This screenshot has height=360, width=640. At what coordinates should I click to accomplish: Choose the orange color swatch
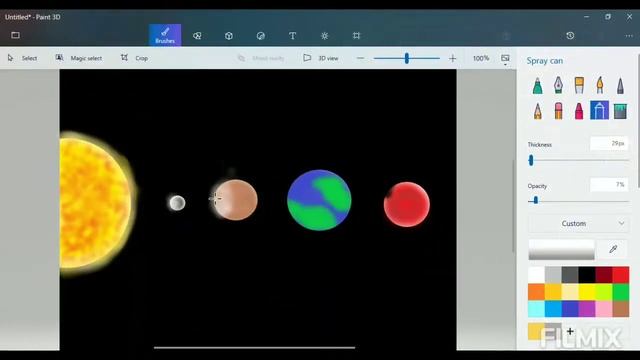click(x=536, y=292)
